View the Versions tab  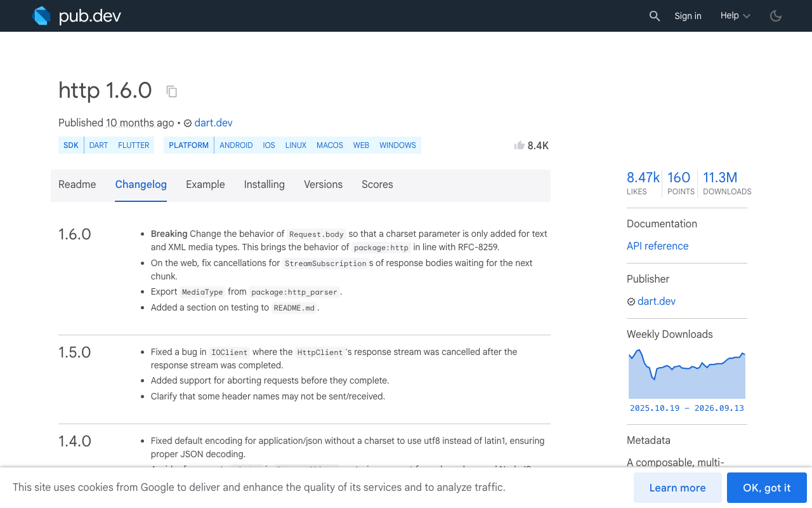tap(323, 185)
